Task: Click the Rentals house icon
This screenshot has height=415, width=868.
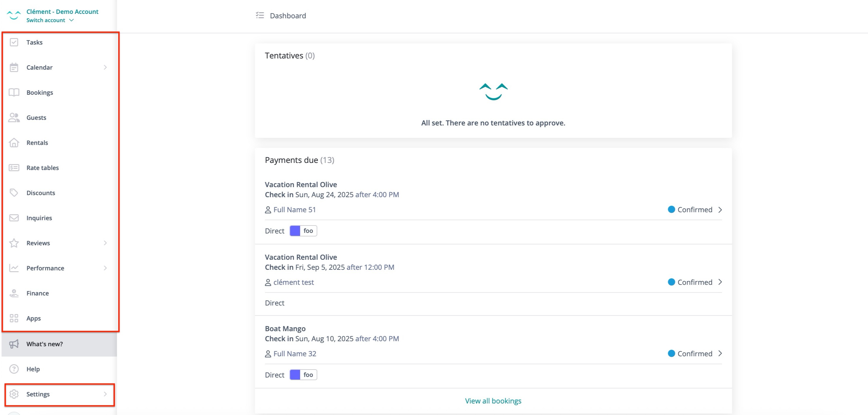Action: pyautogui.click(x=14, y=143)
